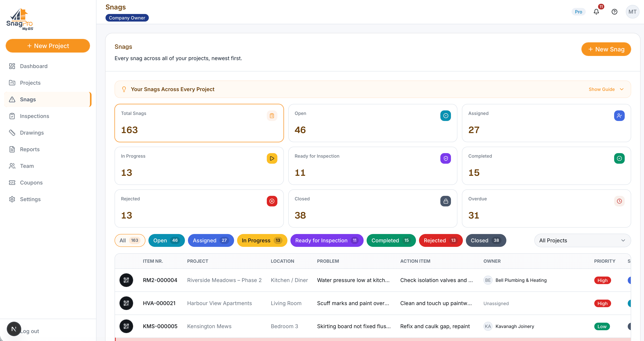Click the Assigned card's user icon
This screenshot has height=341, width=644.
pos(619,116)
